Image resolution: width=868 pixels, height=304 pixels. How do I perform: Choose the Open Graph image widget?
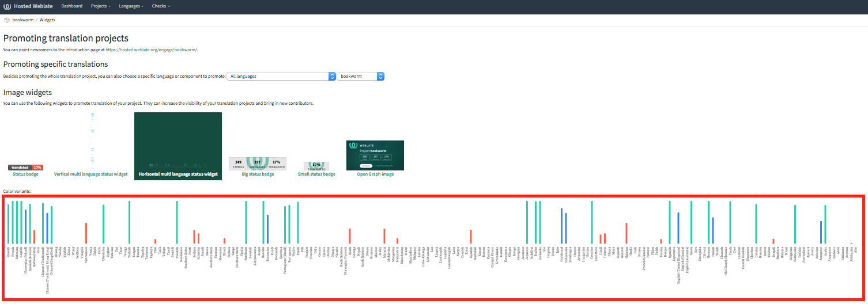[375, 159]
